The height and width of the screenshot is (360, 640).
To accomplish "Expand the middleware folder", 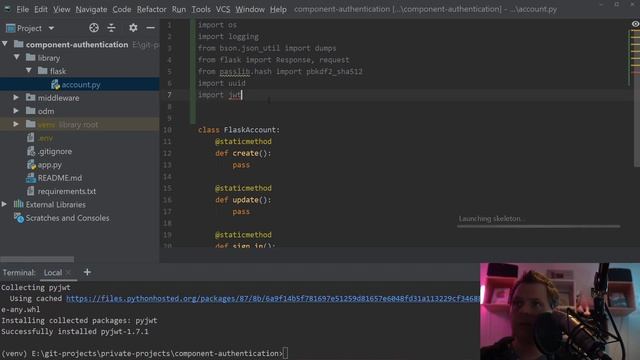I will tap(16, 98).
